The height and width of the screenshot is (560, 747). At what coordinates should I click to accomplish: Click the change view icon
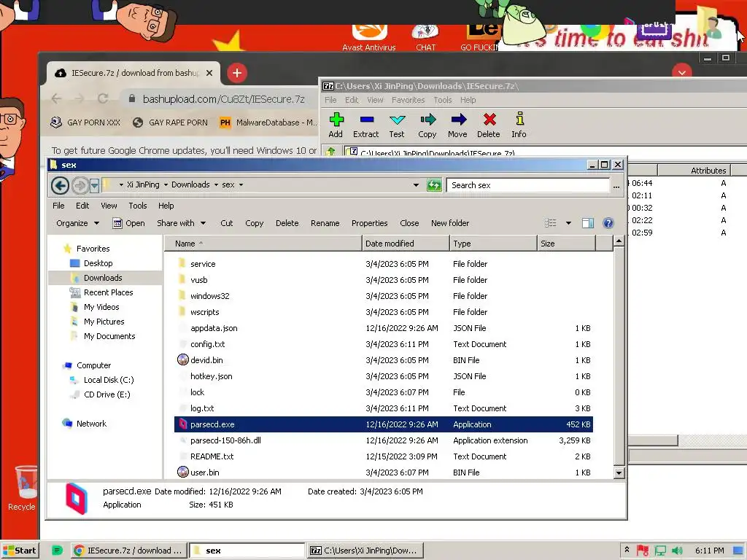point(550,223)
